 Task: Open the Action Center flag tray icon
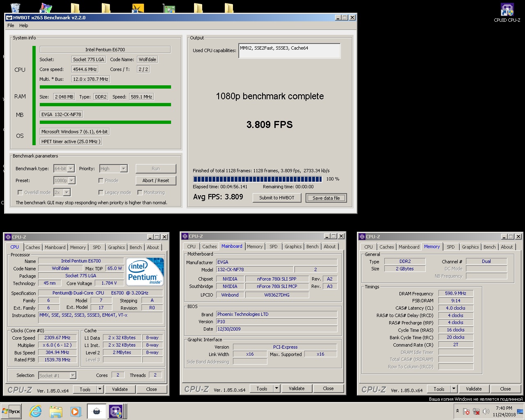(466, 411)
